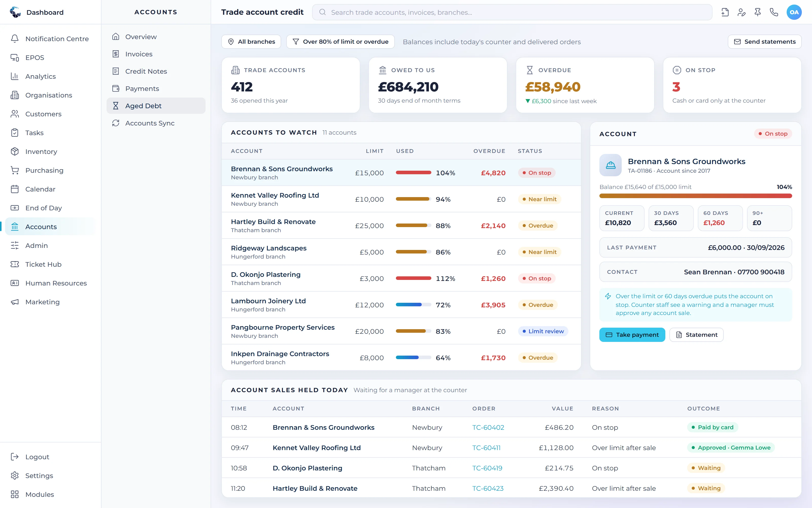The height and width of the screenshot is (508, 812).
Task: Click Send statements button
Action: 764,42
